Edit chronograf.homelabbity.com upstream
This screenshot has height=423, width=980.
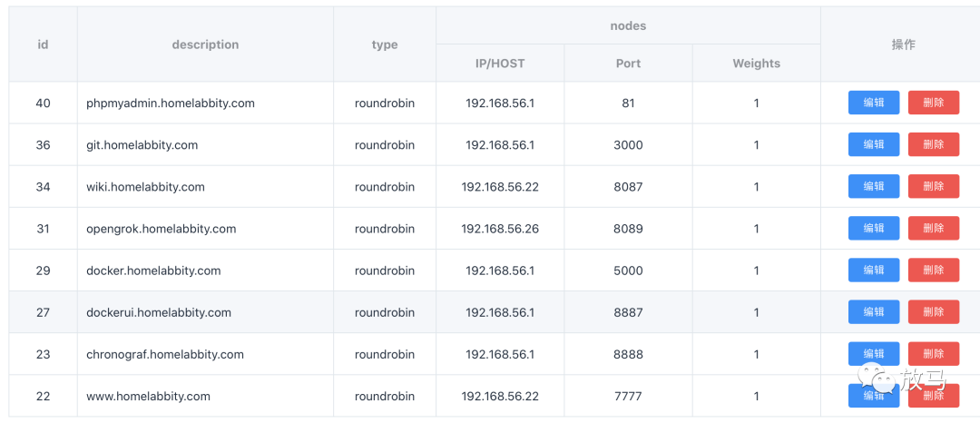[x=873, y=354]
